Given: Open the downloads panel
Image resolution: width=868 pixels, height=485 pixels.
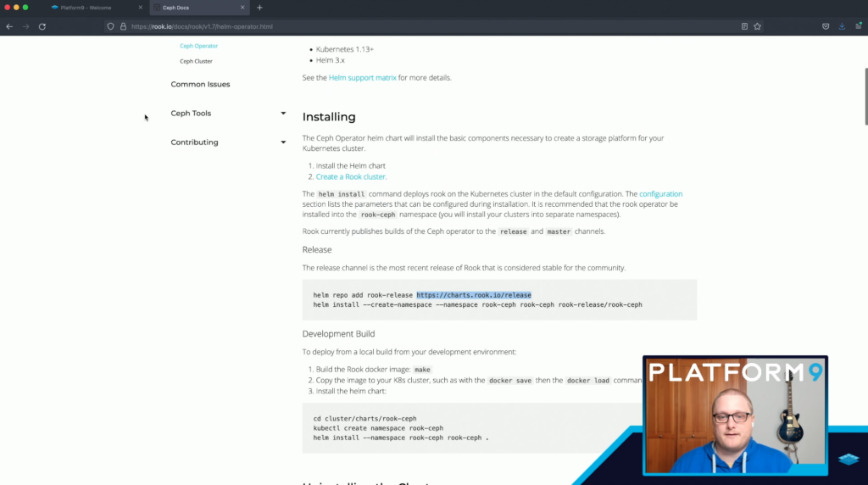Looking at the screenshot, I should (842, 26).
